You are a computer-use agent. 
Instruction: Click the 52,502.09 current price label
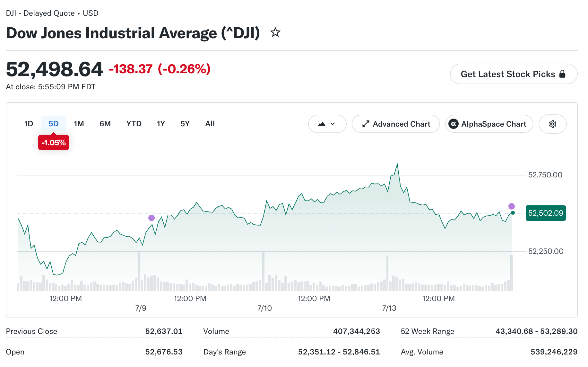pos(546,213)
